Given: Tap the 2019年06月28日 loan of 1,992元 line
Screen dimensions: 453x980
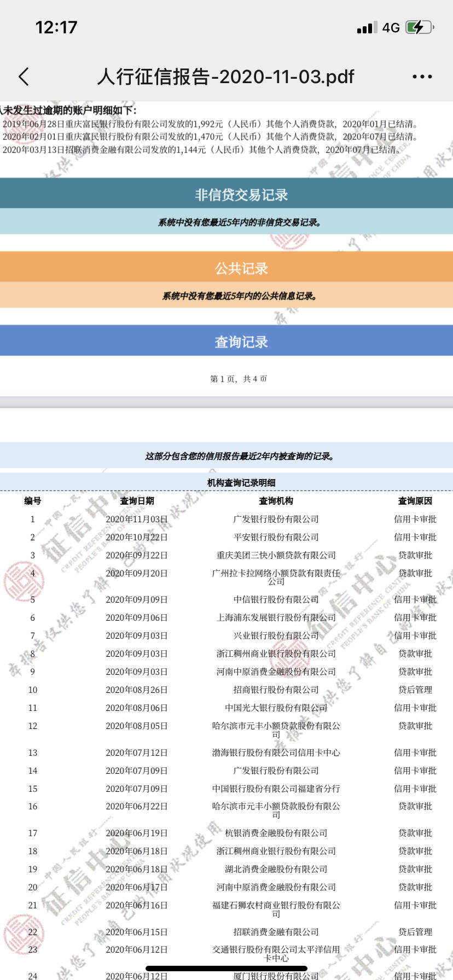Looking at the screenshot, I should 210,124.
